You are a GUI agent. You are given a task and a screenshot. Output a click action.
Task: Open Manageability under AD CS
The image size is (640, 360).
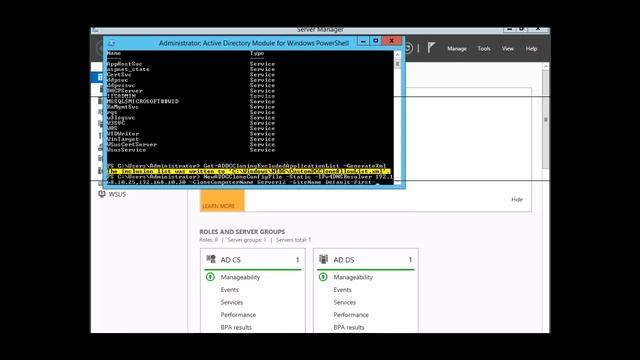pyautogui.click(x=240, y=277)
